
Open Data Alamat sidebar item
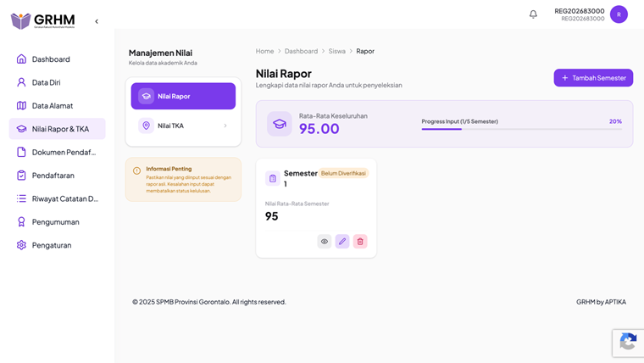57,106
